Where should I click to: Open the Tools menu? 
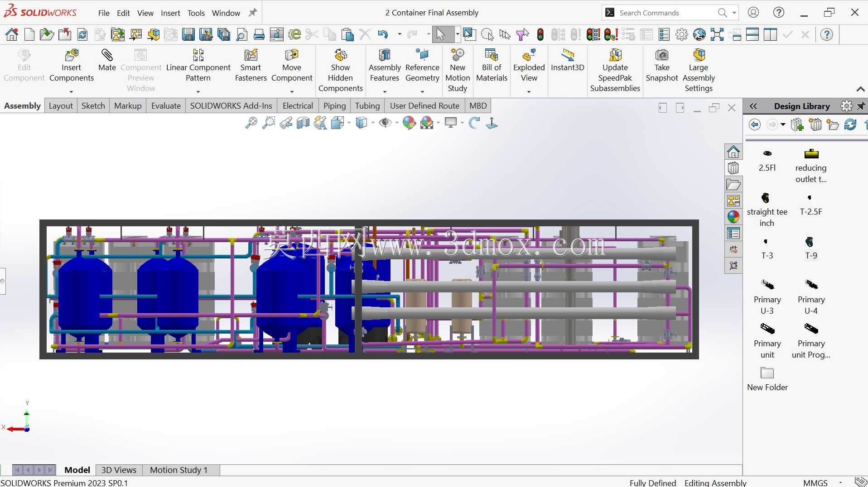[196, 13]
